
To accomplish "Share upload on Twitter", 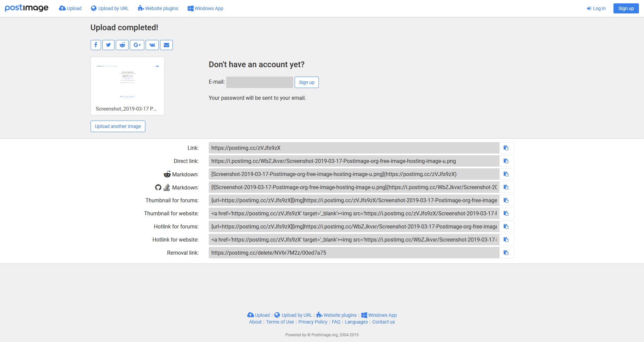I will click(x=108, y=45).
